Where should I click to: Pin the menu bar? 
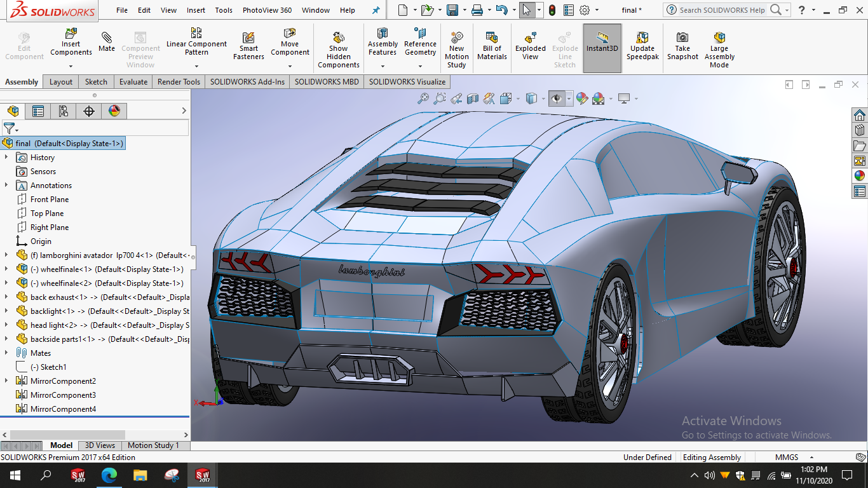(x=376, y=10)
